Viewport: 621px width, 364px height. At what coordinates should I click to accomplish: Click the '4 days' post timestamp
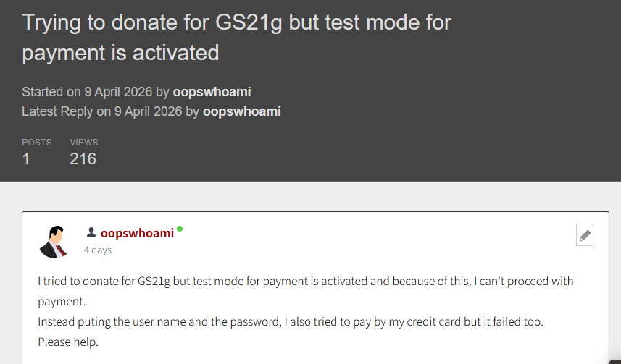tap(98, 250)
